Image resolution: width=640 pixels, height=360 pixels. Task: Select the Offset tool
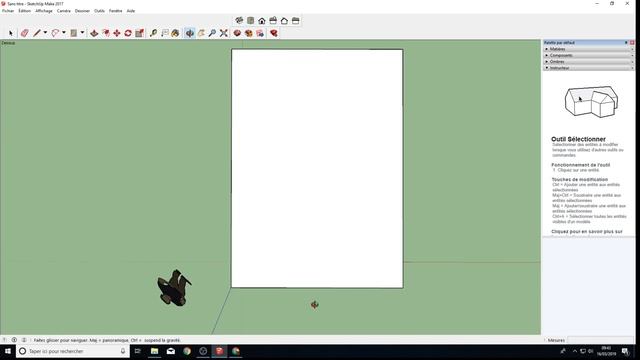106,33
